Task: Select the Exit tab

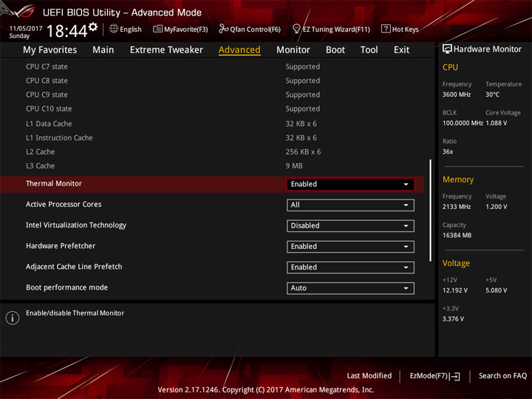Action: (401, 50)
